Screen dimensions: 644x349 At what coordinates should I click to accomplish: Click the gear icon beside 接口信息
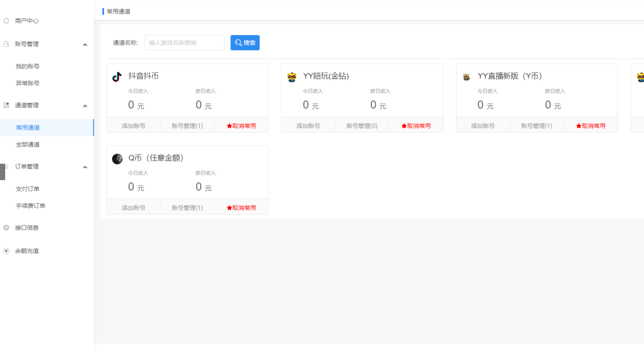[x=6, y=228]
